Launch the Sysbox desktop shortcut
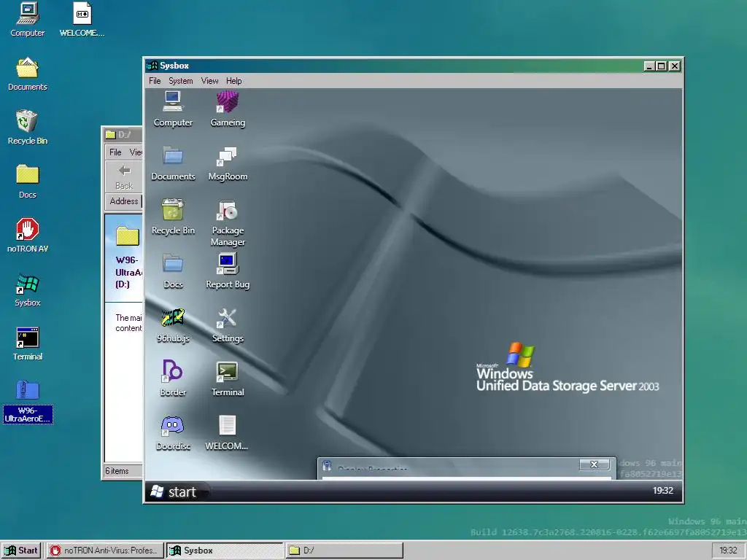The height and width of the screenshot is (560, 747). click(x=28, y=289)
